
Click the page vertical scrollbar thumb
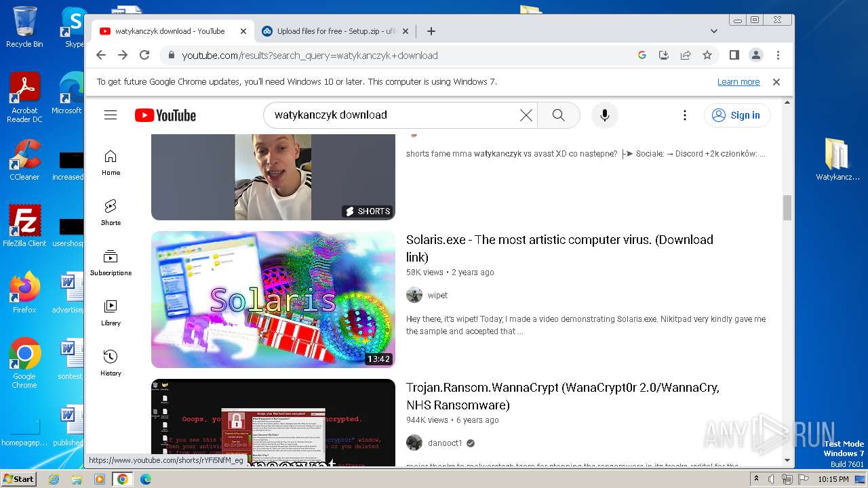pos(787,207)
